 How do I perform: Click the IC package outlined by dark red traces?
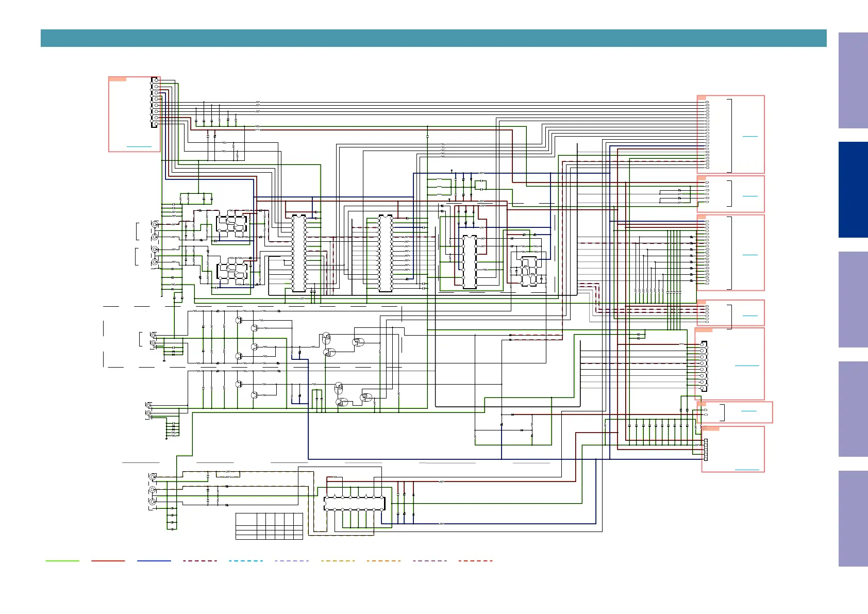point(469,261)
